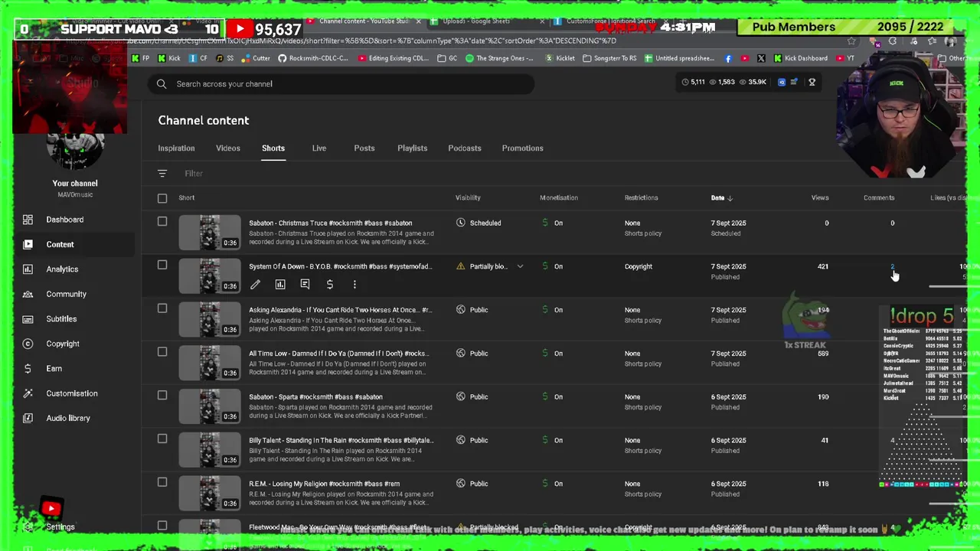Click the 421 views value

coord(823,267)
